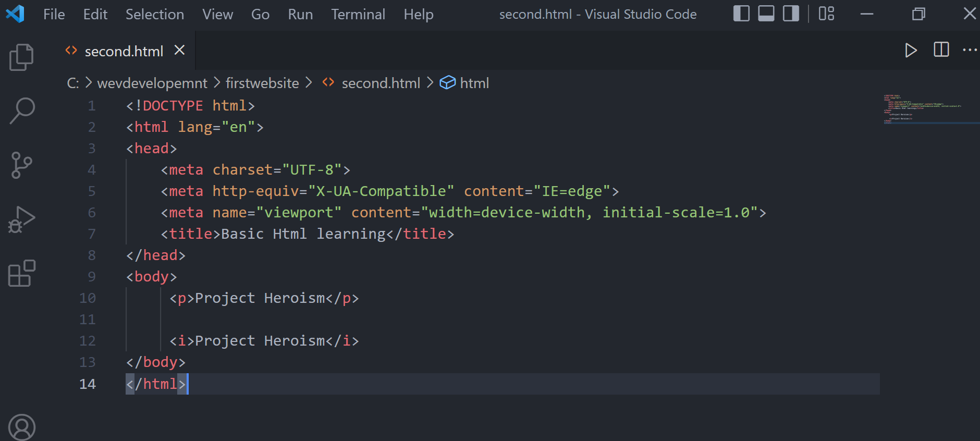Click the minimap code preview
980x441 pixels.
click(923, 108)
